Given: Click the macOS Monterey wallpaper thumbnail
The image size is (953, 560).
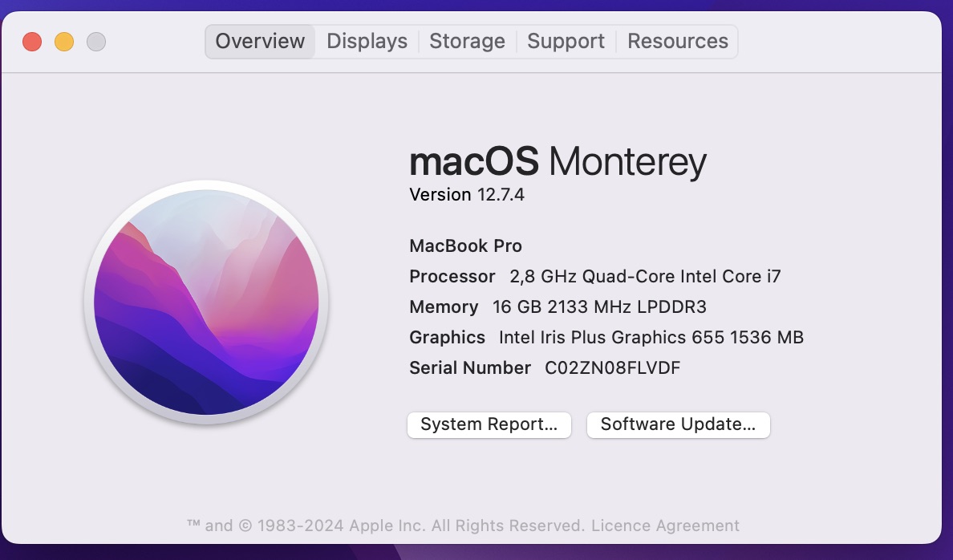Looking at the screenshot, I should pyautogui.click(x=206, y=301).
